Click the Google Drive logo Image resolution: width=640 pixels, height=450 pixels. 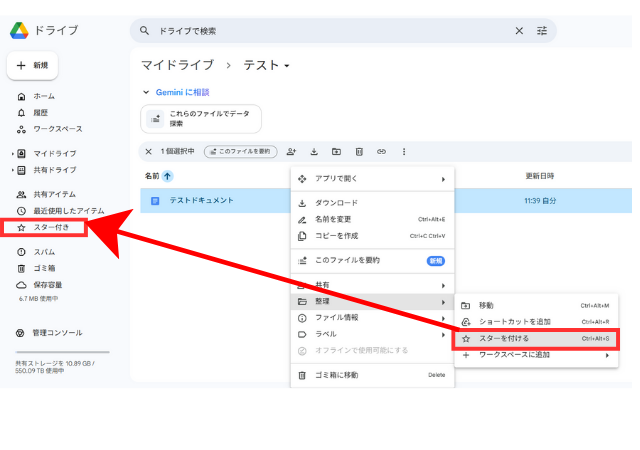tap(19, 30)
